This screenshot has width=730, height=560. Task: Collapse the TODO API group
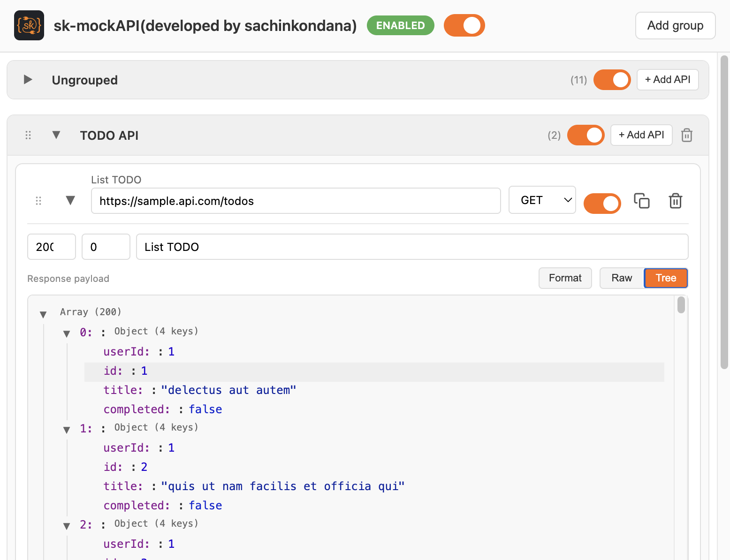coord(56,135)
